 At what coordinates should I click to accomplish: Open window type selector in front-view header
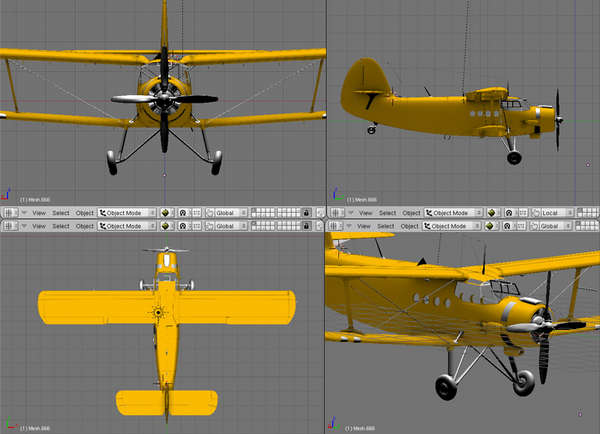click(10, 213)
